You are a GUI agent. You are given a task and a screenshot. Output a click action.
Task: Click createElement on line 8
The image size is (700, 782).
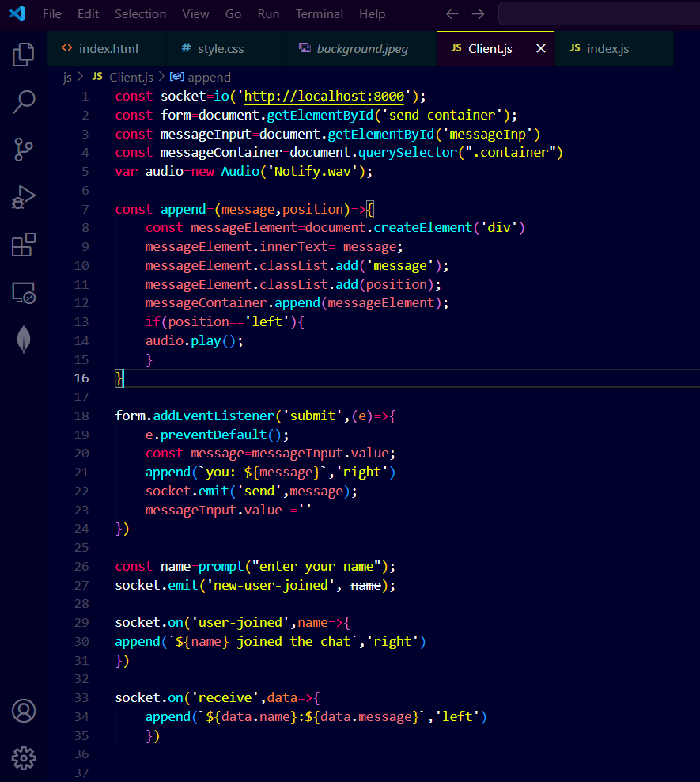422,228
